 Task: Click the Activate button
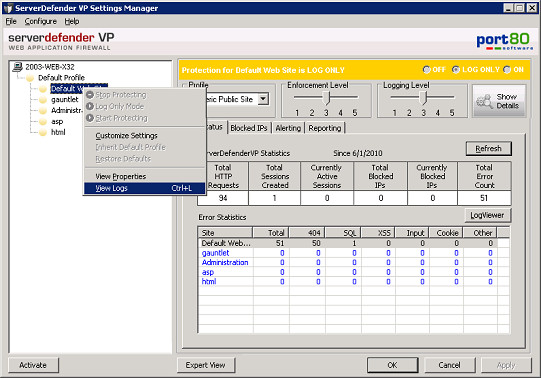[33, 365]
